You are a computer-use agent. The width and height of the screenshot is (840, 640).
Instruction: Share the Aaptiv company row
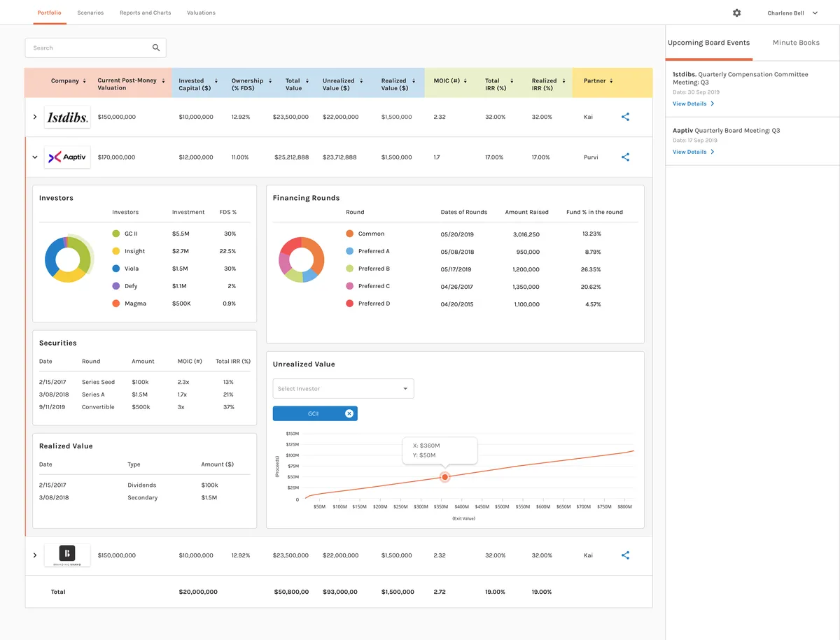pyautogui.click(x=625, y=157)
